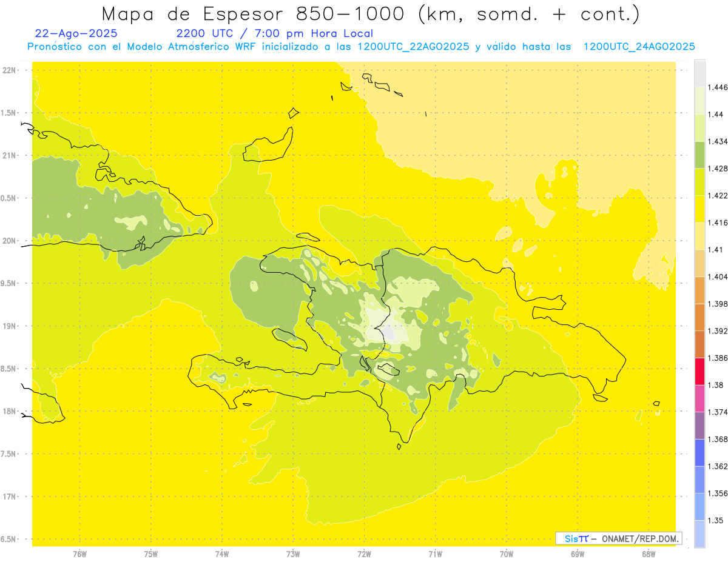Click the legend value '1.428'

point(718,169)
